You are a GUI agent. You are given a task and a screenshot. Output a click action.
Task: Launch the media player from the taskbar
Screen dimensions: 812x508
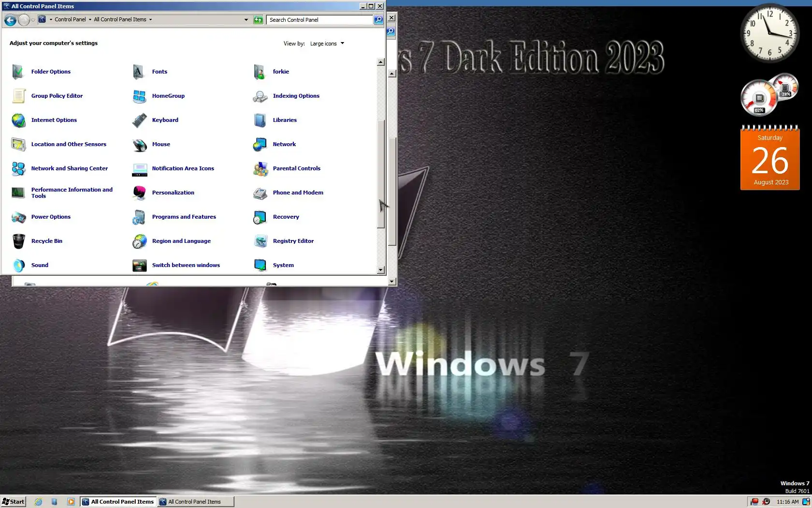(71, 502)
